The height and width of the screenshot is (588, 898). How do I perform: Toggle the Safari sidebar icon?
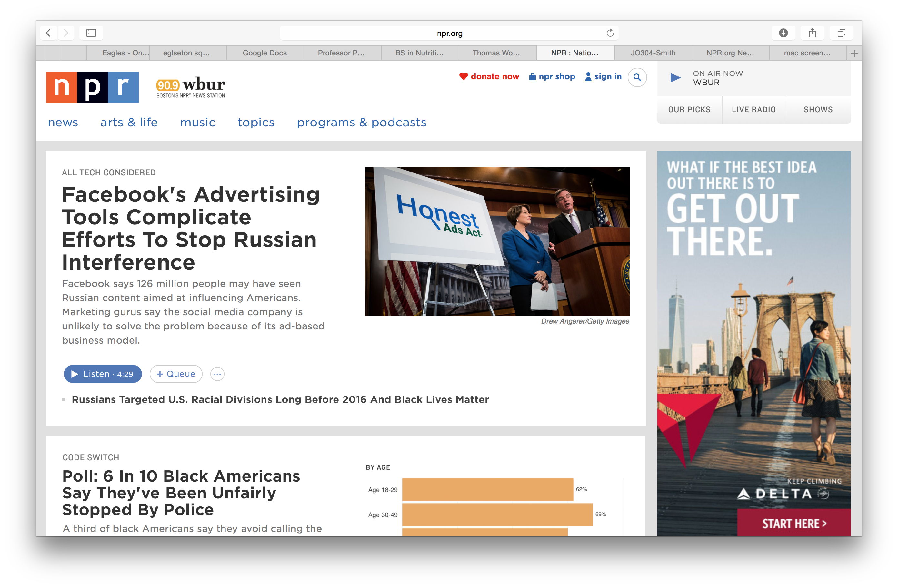(x=91, y=33)
